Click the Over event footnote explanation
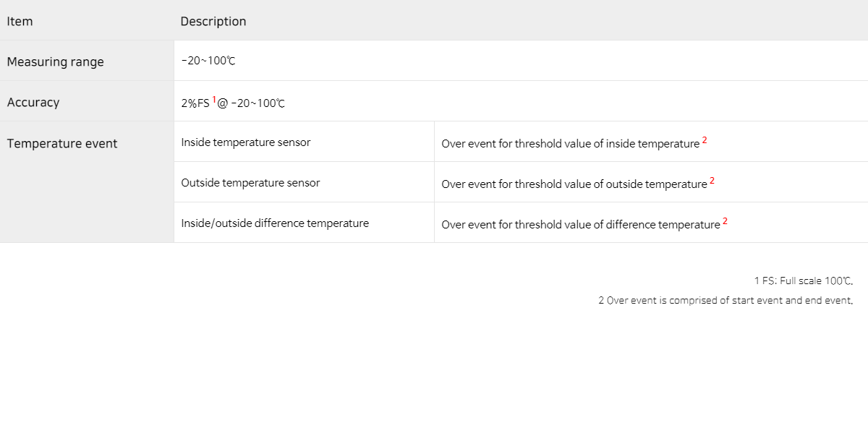The height and width of the screenshot is (441, 868). (x=726, y=301)
